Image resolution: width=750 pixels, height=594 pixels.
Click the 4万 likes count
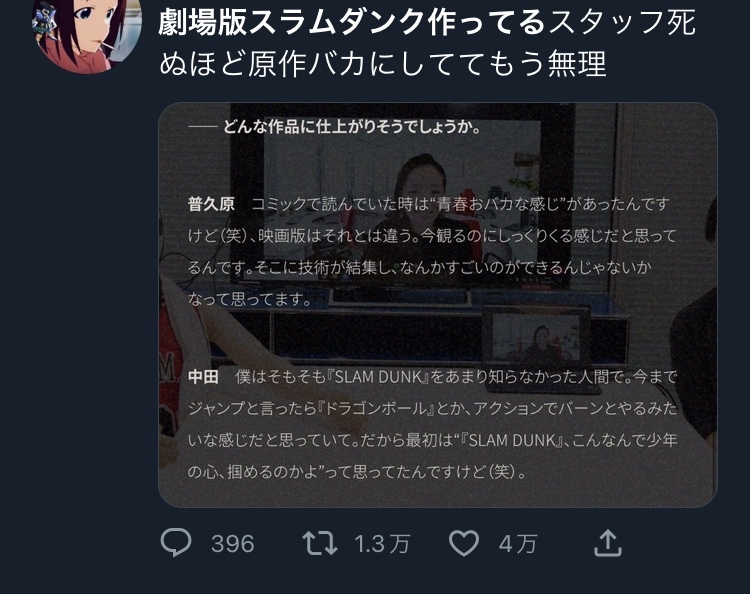[x=518, y=544]
